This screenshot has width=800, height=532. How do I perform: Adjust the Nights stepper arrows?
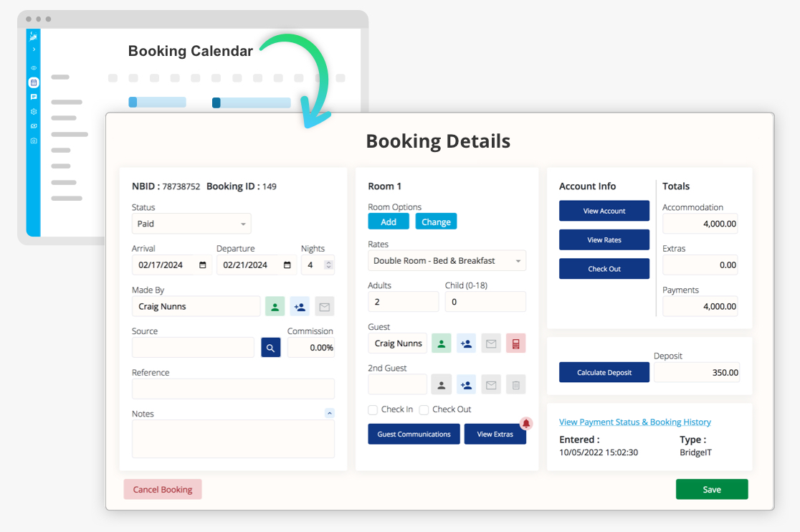click(x=328, y=265)
